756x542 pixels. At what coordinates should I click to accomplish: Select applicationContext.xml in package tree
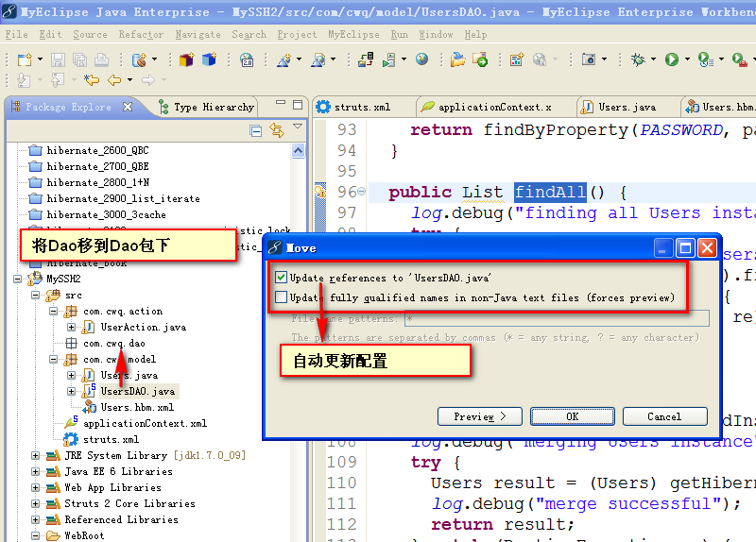(x=145, y=423)
